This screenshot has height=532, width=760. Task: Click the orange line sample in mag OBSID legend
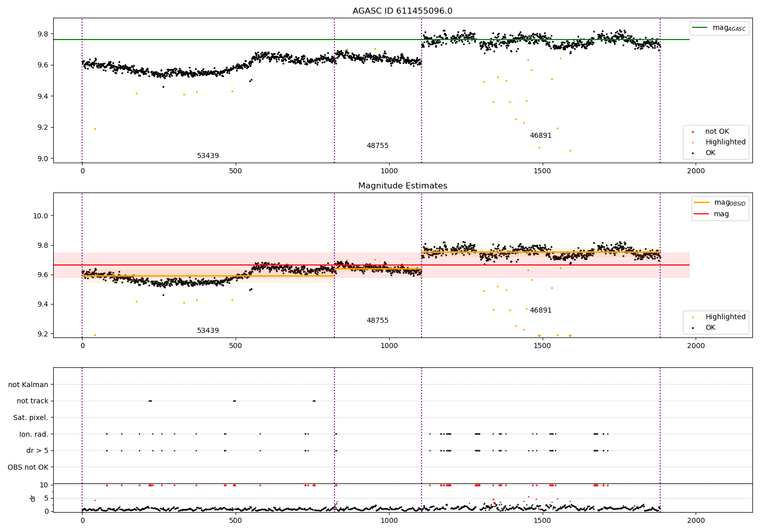click(702, 203)
